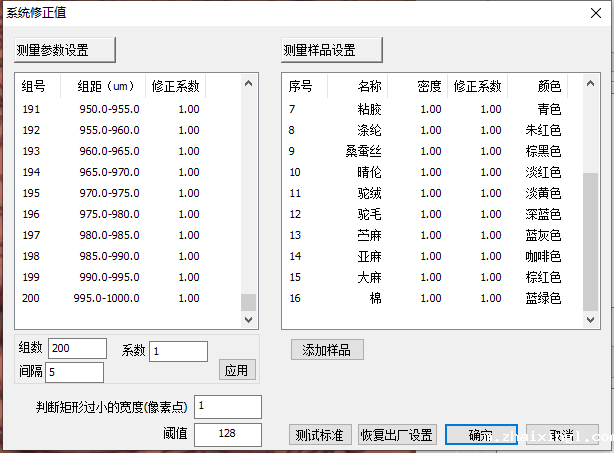
Task: Click the 颜色 column header
Action: tap(549, 86)
